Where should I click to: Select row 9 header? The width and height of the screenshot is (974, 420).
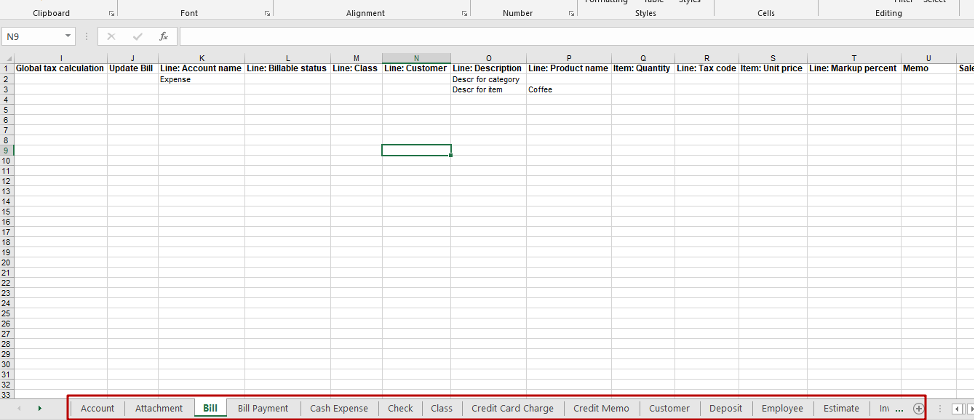click(x=6, y=150)
